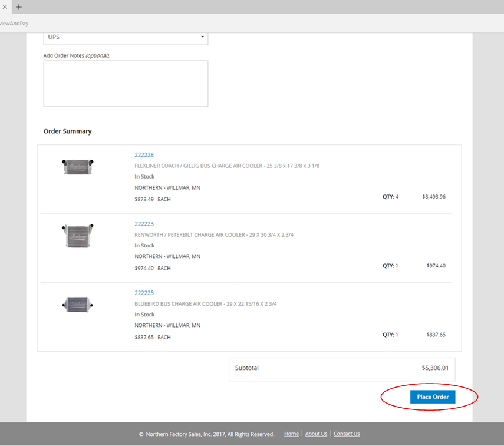This screenshot has width=504, height=446.
Task: Click the Flexliner Coach cooler thumbnail image
Action: (x=78, y=167)
